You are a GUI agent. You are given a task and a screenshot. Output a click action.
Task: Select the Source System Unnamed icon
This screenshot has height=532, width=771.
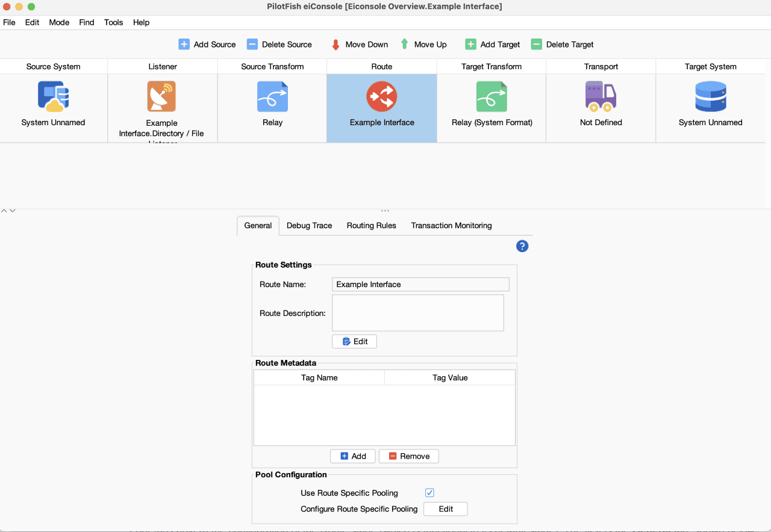pyautogui.click(x=54, y=97)
